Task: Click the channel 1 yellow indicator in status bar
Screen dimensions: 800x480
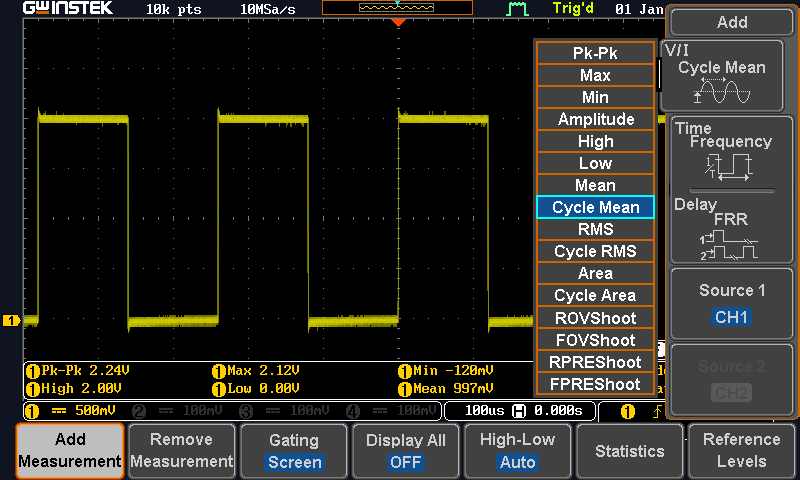Action: click(31, 411)
